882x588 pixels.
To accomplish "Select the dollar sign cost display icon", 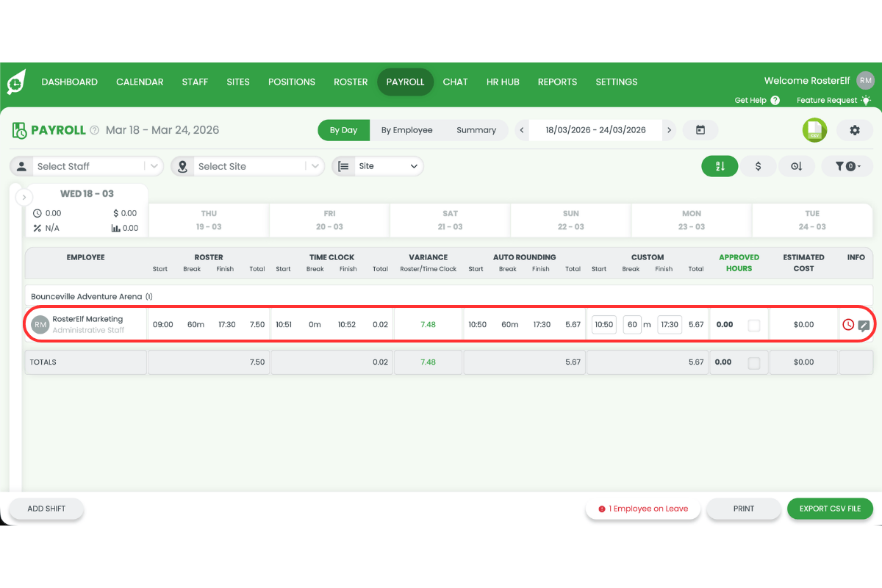I will point(758,166).
